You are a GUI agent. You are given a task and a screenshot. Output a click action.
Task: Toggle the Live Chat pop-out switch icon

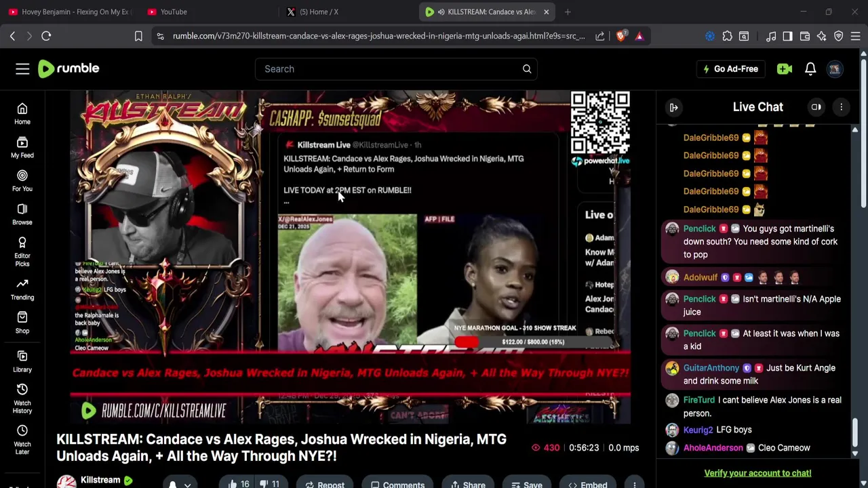tap(816, 107)
